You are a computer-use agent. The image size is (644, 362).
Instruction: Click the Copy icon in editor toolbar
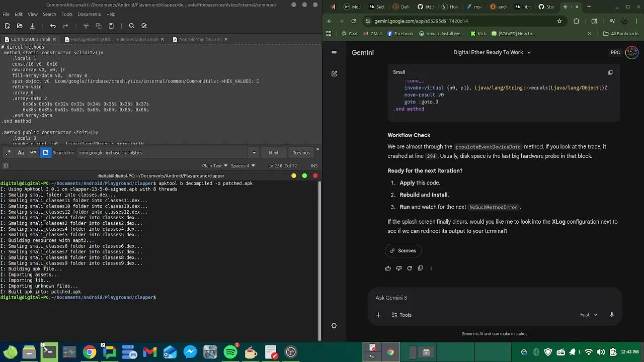(99, 26)
